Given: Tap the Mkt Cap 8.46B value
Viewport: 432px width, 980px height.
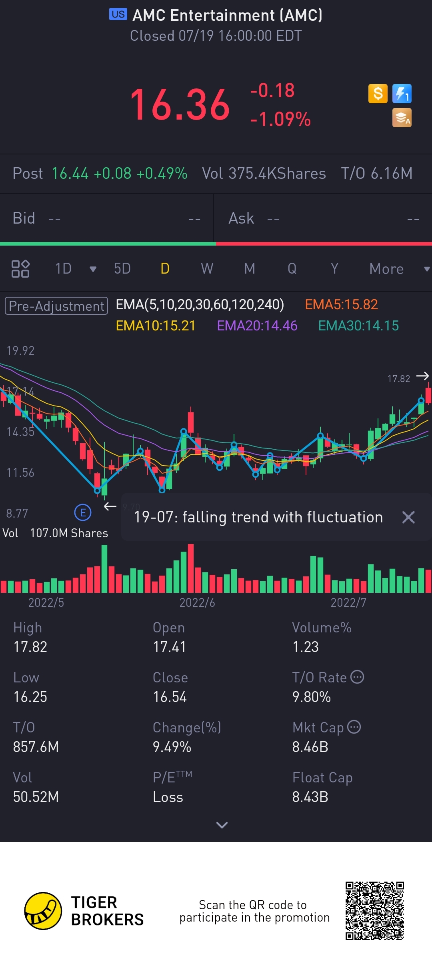Looking at the screenshot, I should [310, 747].
